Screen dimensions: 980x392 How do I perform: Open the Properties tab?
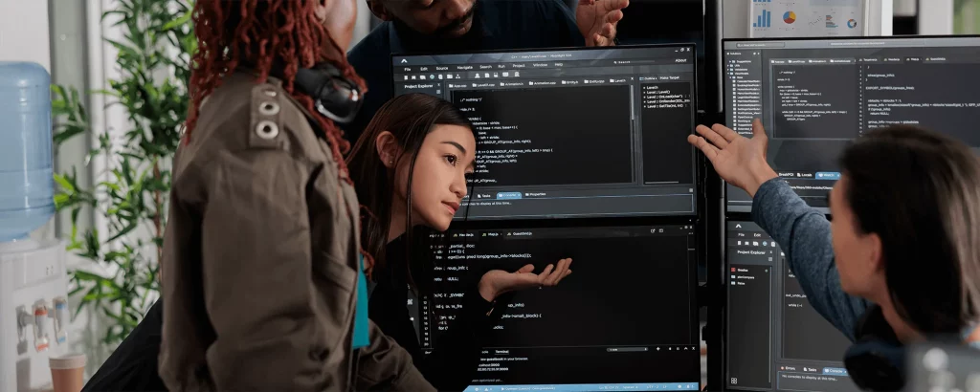[536, 194]
